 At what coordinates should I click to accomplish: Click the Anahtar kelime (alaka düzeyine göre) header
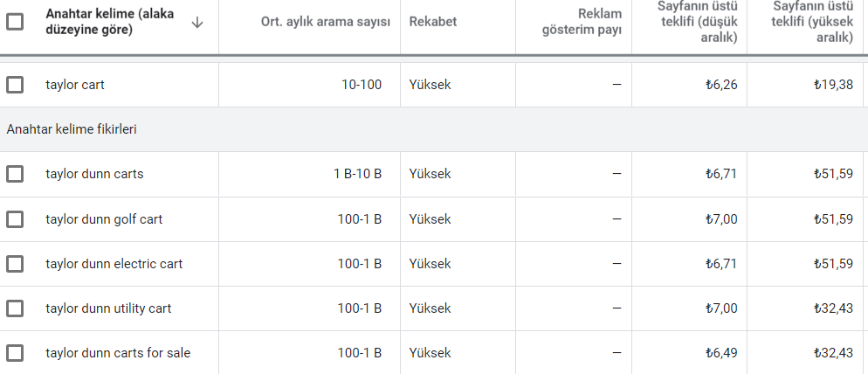tap(110, 22)
